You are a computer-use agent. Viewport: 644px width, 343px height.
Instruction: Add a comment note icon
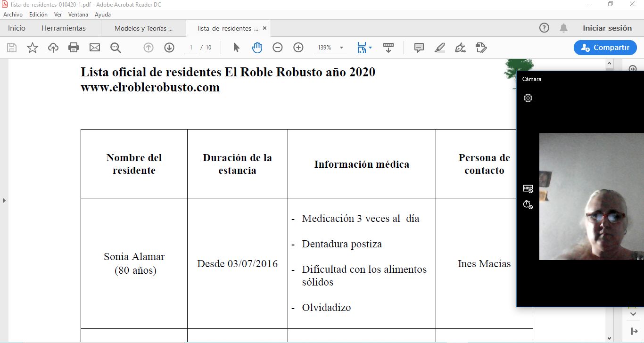coord(419,48)
